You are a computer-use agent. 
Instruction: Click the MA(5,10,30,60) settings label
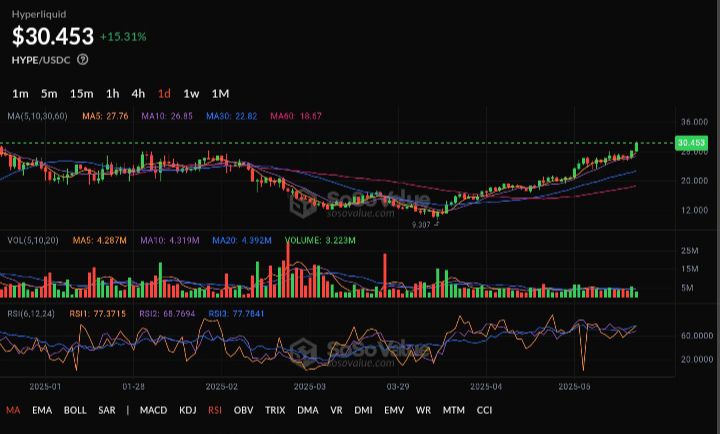[x=37, y=116]
